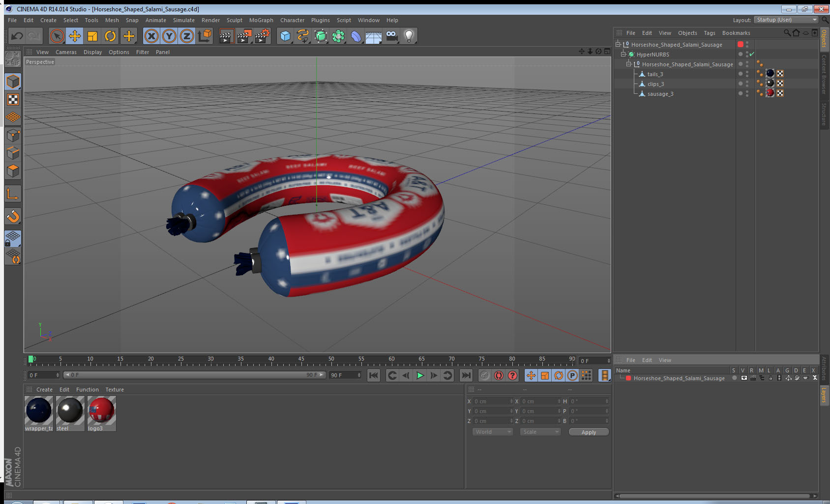Click red material tag on sausage_3
The width and height of the screenshot is (830, 504).
click(770, 93)
